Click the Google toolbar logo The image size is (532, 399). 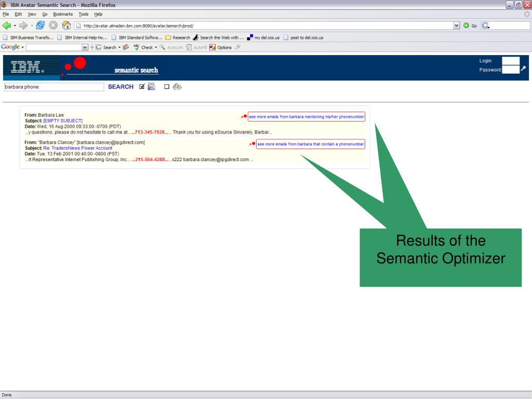(10, 47)
